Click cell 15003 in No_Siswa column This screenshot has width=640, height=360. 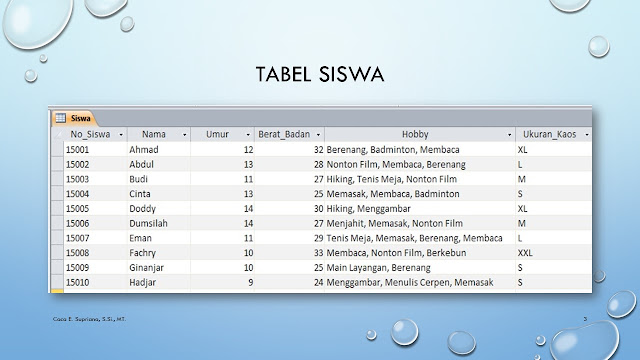click(x=96, y=179)
